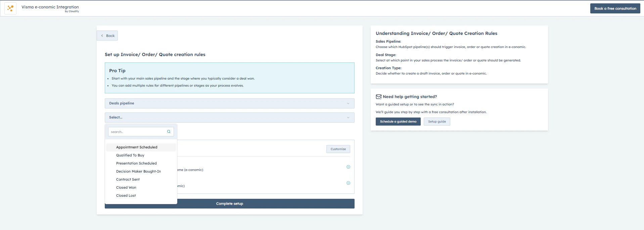Screen dimensions: 644x230
Task: Go Back to previous step
Action: pos(107,36)
